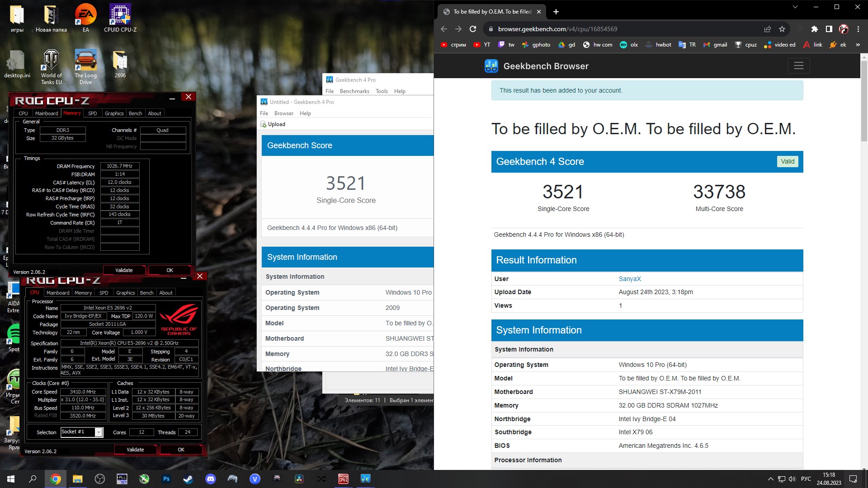Open new Chrome tab
Screen dimensions: 868x488
(556, 12)
